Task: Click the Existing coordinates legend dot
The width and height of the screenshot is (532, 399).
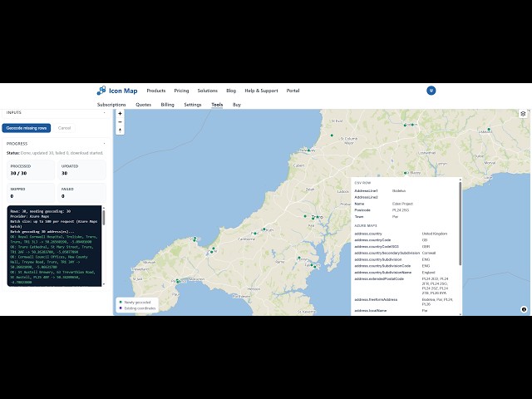Action: pyautogui.click(x=121, y=308)
